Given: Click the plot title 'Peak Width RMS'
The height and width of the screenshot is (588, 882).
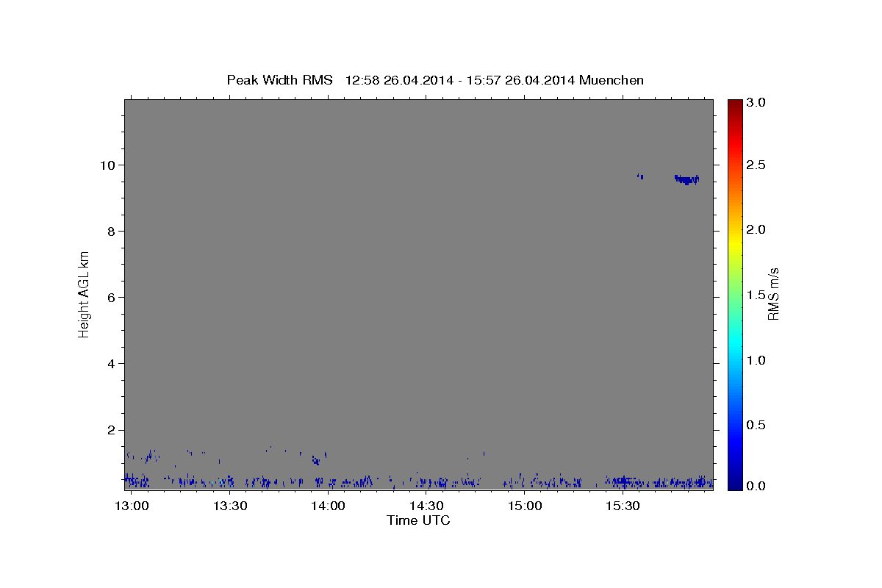Looking at the screenshot, I should coord(279,80).
